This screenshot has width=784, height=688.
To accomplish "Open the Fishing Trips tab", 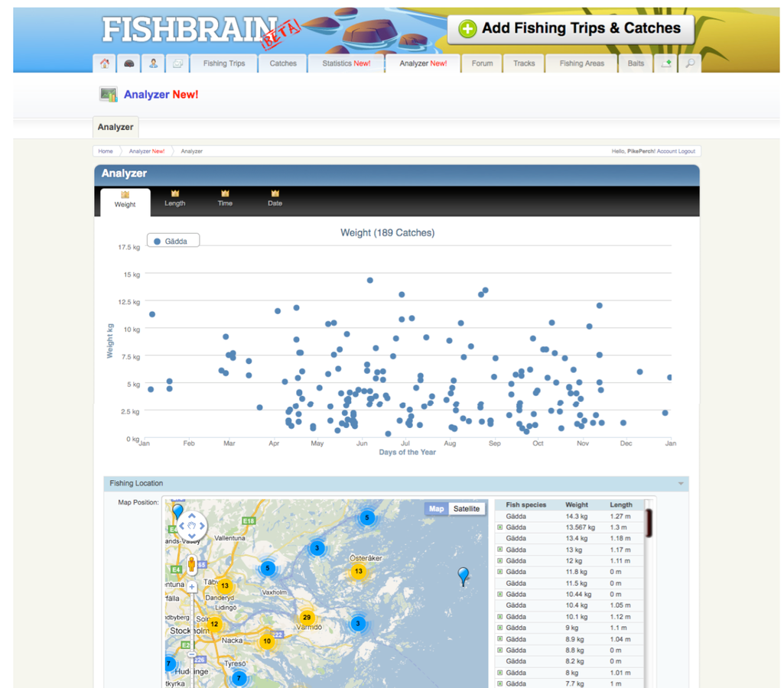I will tap(224, 63).
